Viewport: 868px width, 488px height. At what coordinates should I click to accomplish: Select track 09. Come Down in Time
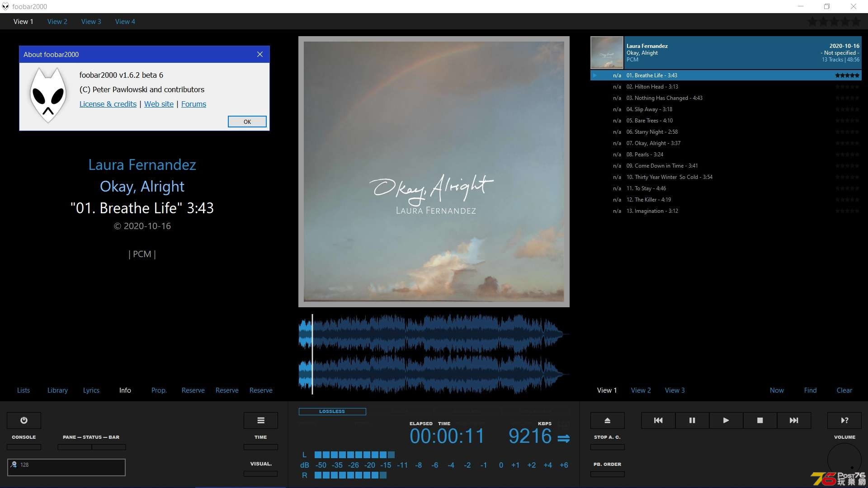point(726,166)
